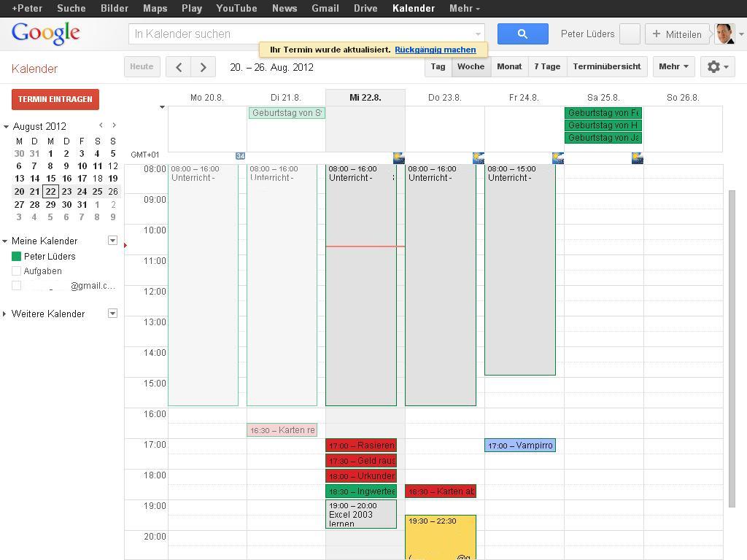
Task: Click the plus Mitteilen share button
Action: (677, 34)
